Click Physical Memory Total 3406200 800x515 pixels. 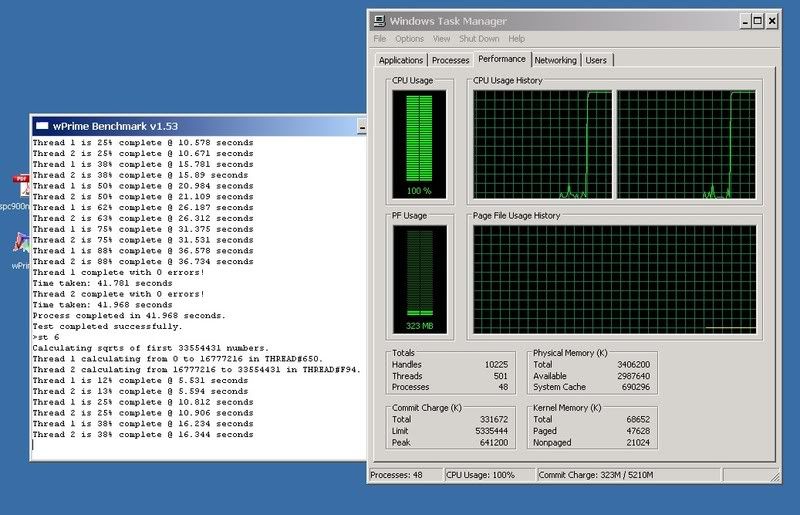point(634,364)
